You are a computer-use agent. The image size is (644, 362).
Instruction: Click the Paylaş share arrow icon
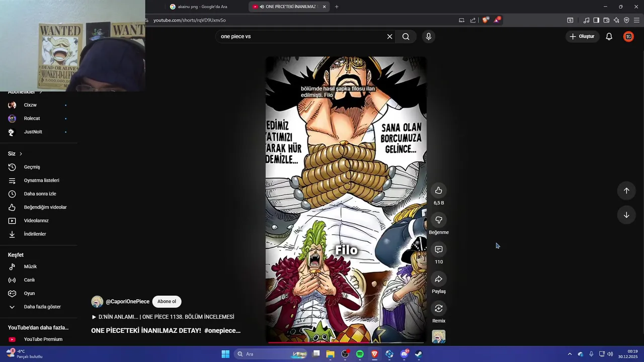[439, 279]
